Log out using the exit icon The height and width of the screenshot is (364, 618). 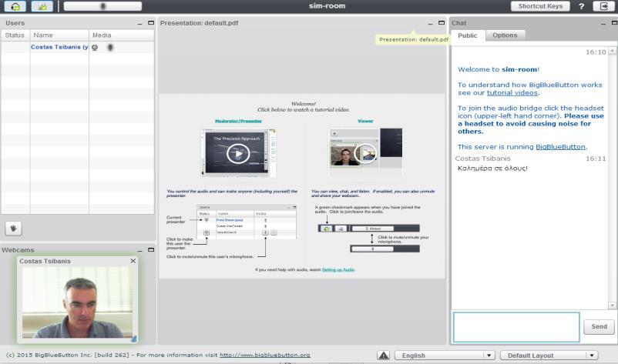pyautogui.click(x=603, y=6)
